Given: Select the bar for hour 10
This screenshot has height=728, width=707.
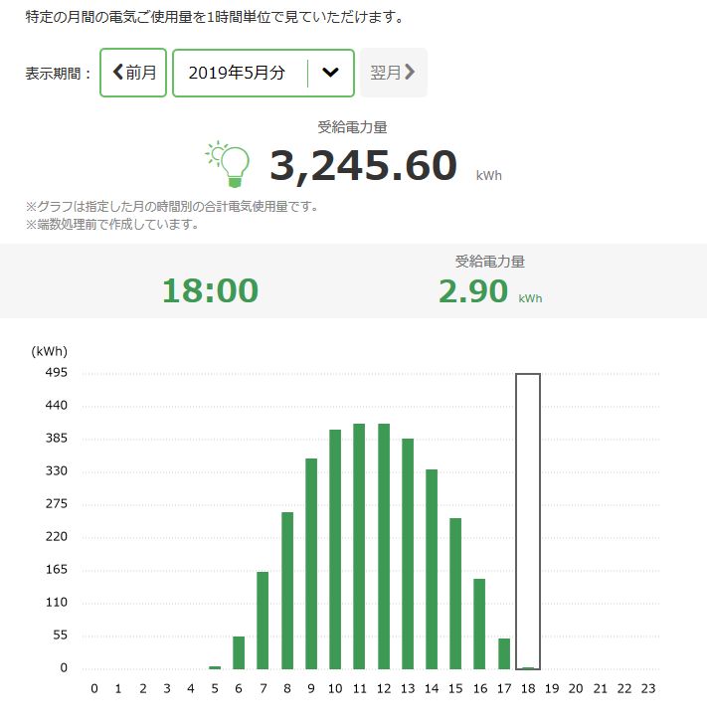Looking at the screenshot, I should pos(335,549).
